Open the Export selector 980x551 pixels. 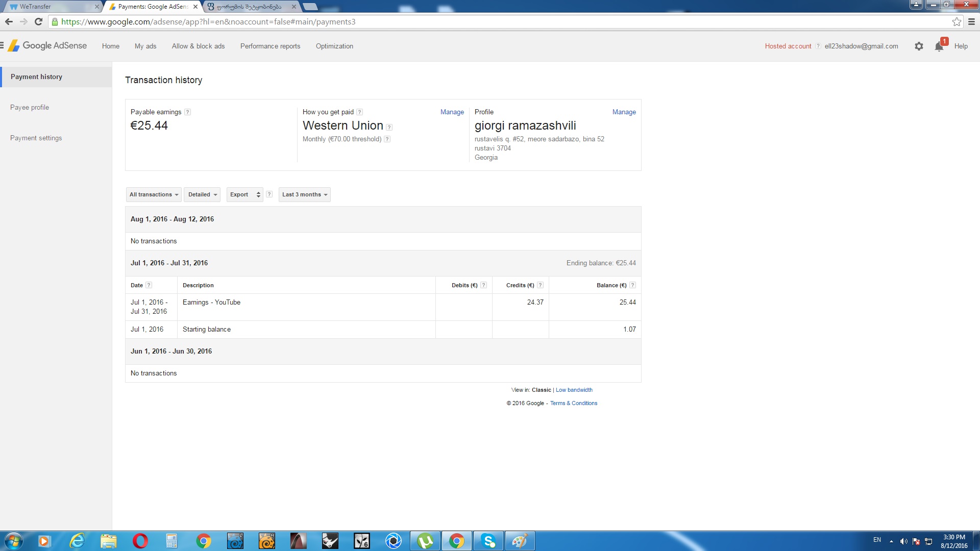tap(244, 194)
